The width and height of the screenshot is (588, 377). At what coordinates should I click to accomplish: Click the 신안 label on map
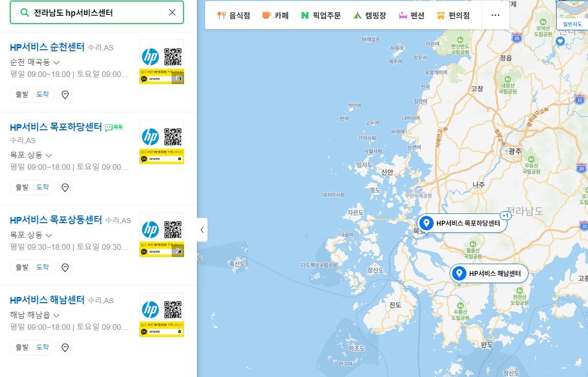pyautogui.click(x=387, y=172)
